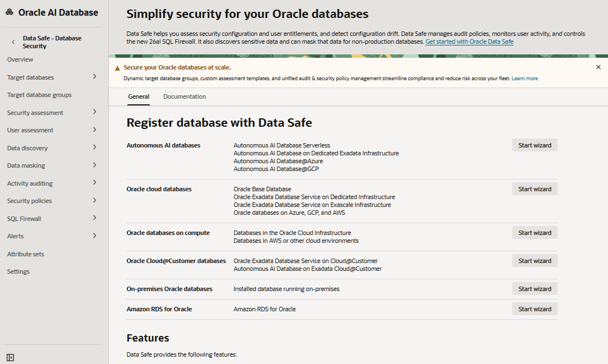The width and height of the screenshot is (608, 364).
Task: Click the back arrow beside Data Safe
Action: (13, 42)
